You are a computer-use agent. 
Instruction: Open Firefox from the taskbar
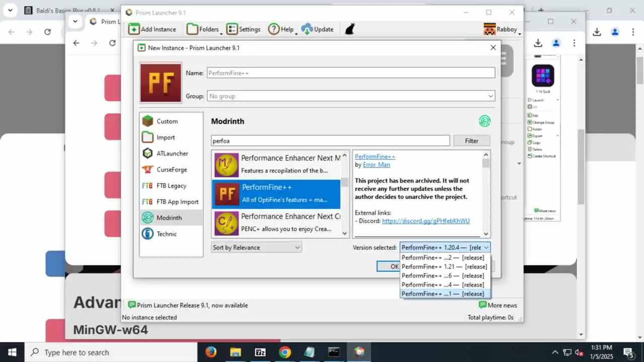point(211,352)
